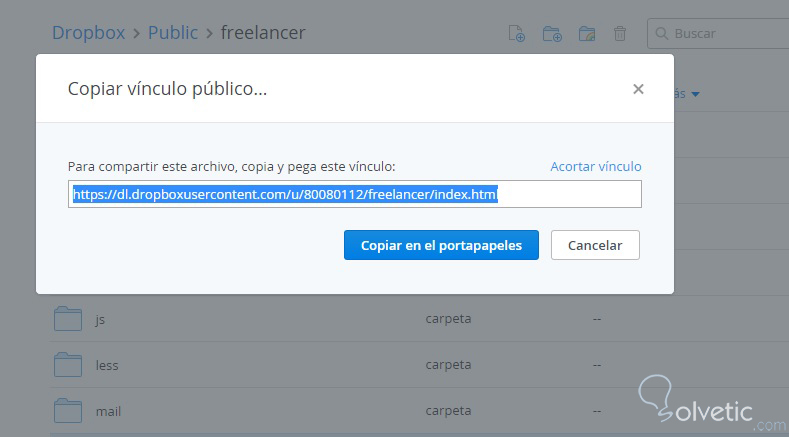This screenshot has height=437, width=789.
Task: Click carpeta type in js row
Action: point(448,319)
